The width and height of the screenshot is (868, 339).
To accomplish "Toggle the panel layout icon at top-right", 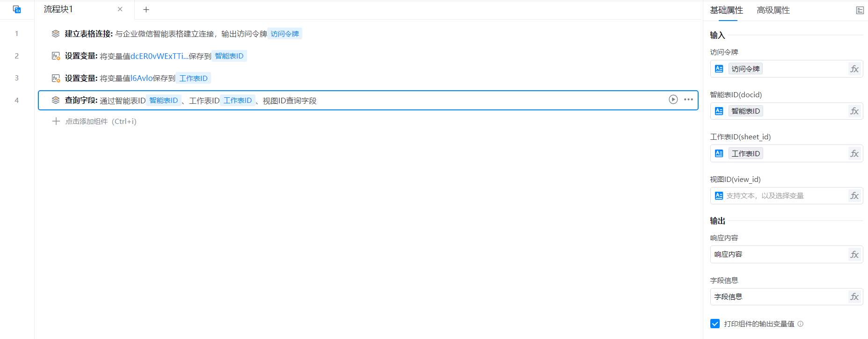I will [x=860, y=10].
